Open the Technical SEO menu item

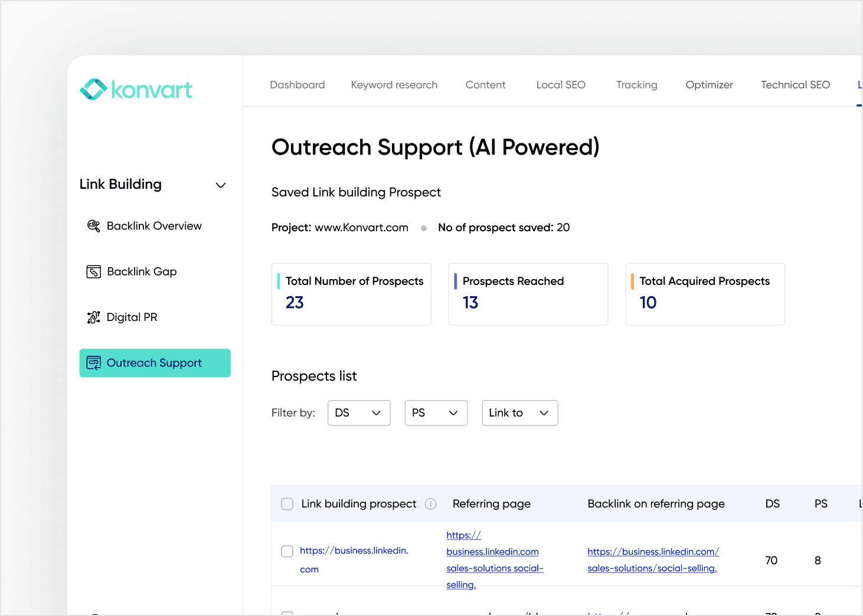tap(795, 84)
